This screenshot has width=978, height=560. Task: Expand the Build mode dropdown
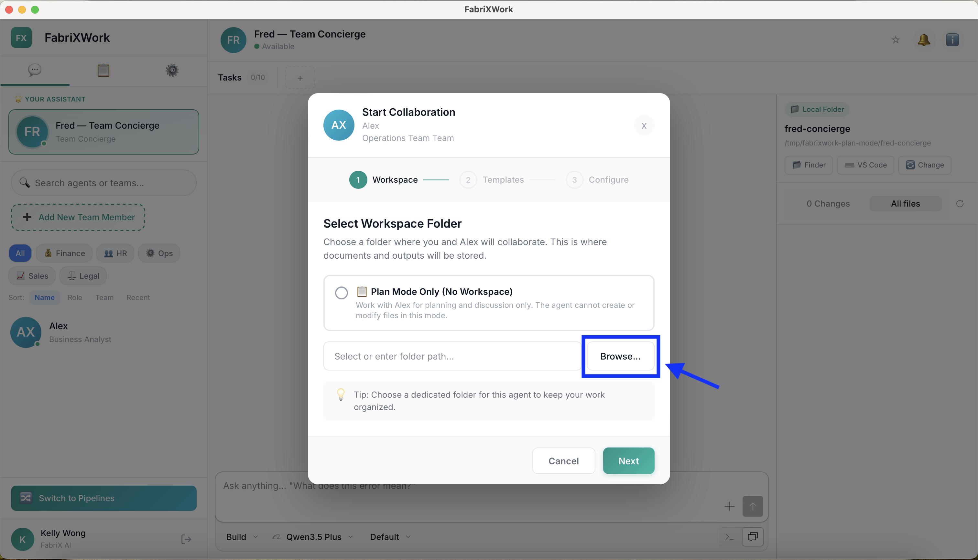point(241,536)
